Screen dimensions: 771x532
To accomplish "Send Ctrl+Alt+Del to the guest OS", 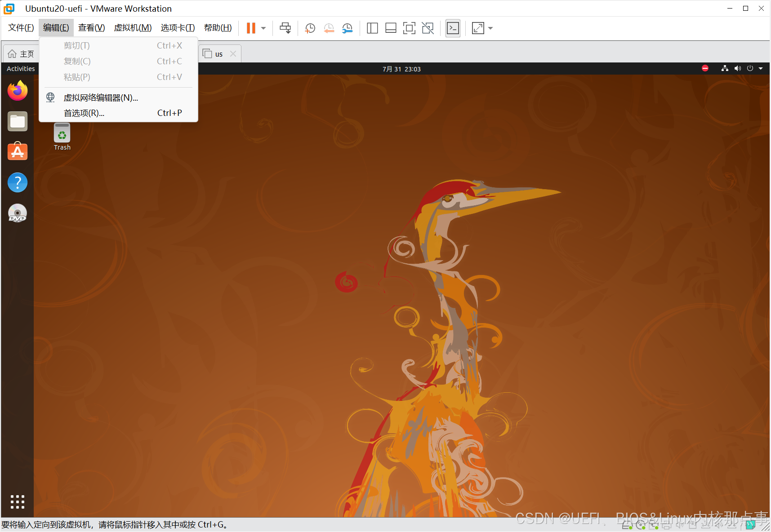I will point(285,28).
